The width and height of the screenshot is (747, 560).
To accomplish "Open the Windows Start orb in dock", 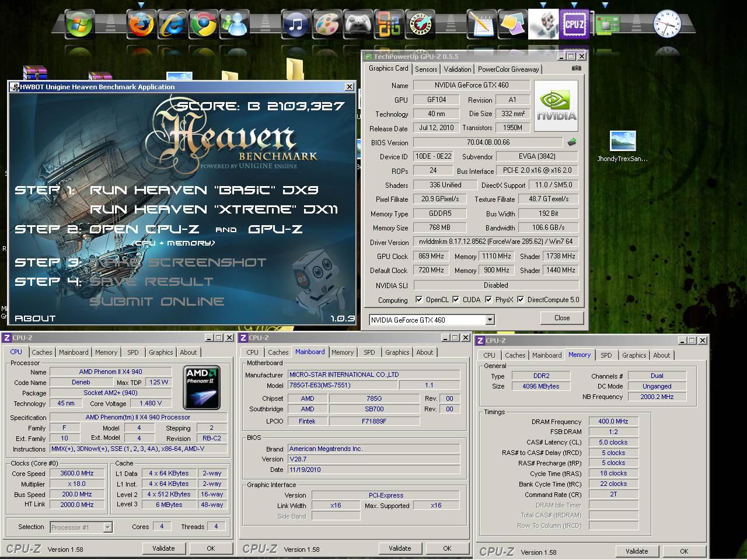I will pos(79,24).
